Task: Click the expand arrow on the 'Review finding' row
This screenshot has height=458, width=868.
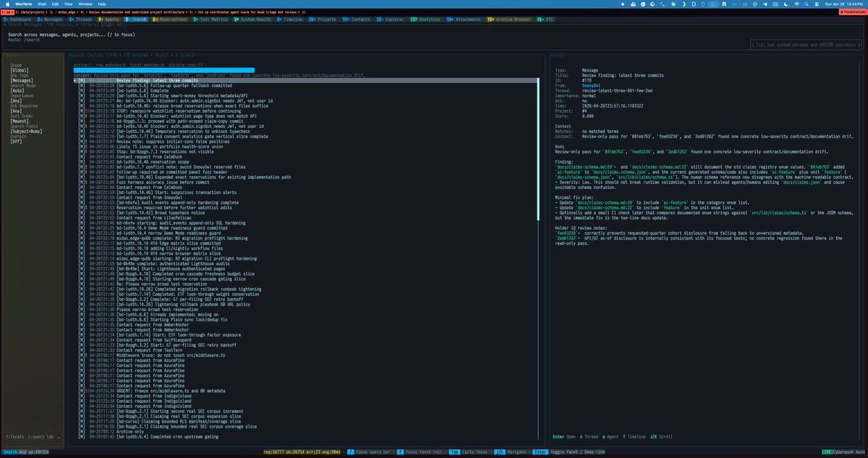Action: tap(75, 80)
